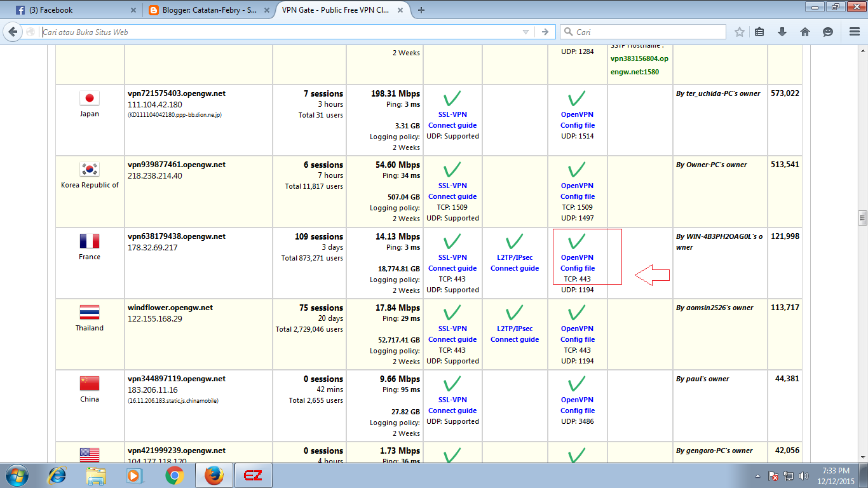The height and width of the screenshot is (488, 868).
Task: Bookmark this page with the star icon
Action: point(740,32)
